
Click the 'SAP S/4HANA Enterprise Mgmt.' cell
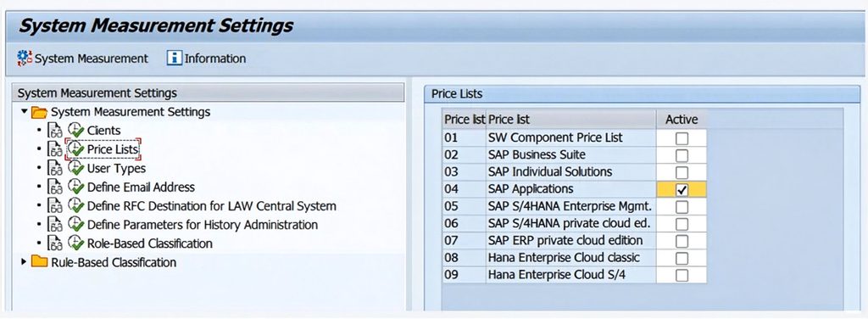pos(571,206)
